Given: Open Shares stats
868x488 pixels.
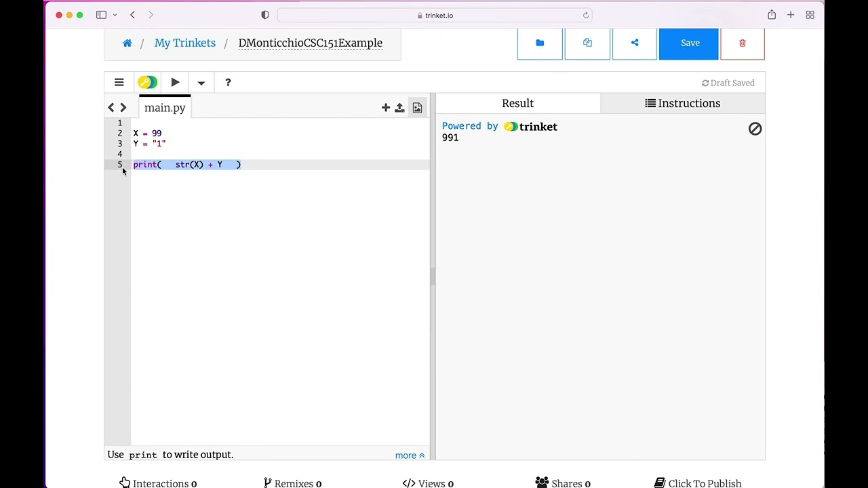Looking at the screenshot, I should coord(563,483).
